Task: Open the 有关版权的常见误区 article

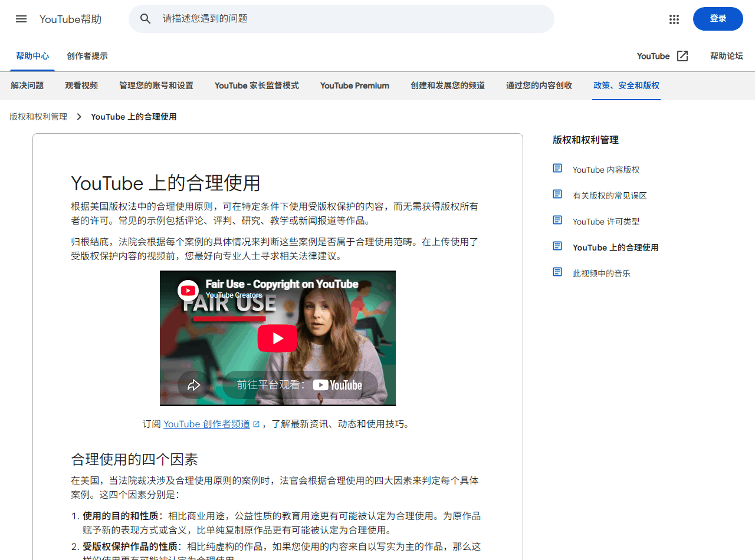Action: pyautogui.click(x=610, y=196)
